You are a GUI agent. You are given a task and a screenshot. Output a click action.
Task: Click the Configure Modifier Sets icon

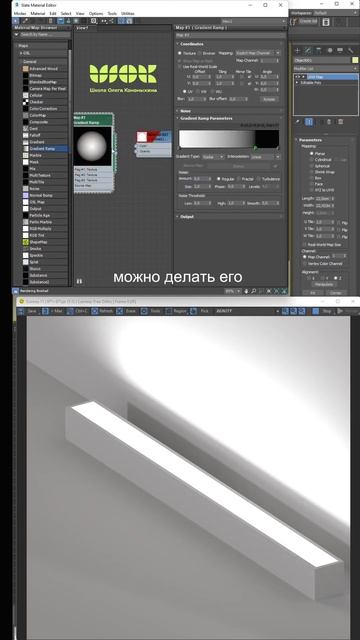point(340,122)
